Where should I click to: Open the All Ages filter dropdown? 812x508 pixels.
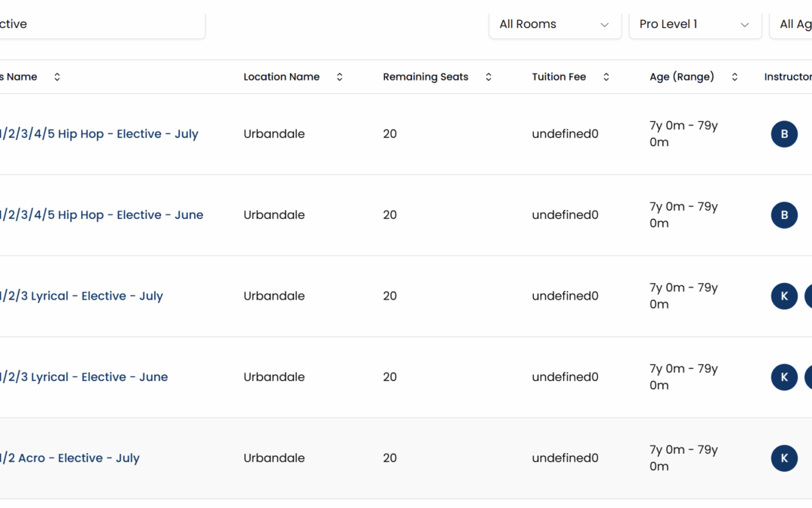point(793,24)
